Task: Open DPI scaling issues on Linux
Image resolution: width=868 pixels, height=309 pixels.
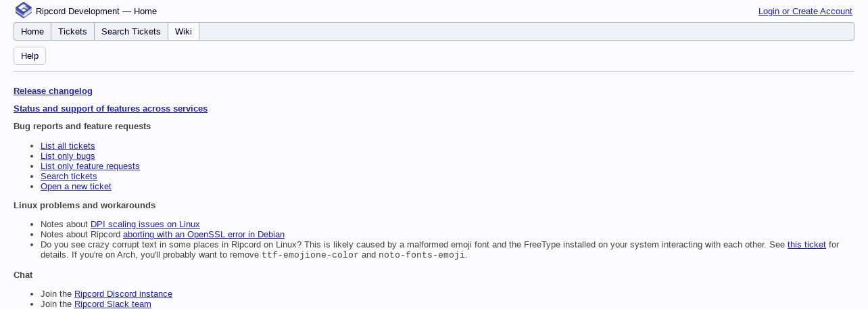Action: (145, 224)
